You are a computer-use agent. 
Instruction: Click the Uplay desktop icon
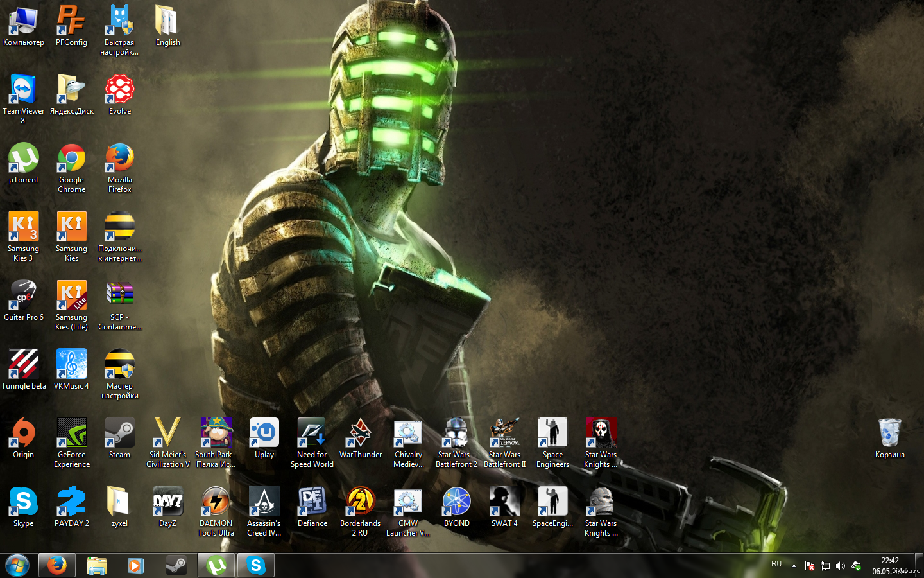coord(264,439)
